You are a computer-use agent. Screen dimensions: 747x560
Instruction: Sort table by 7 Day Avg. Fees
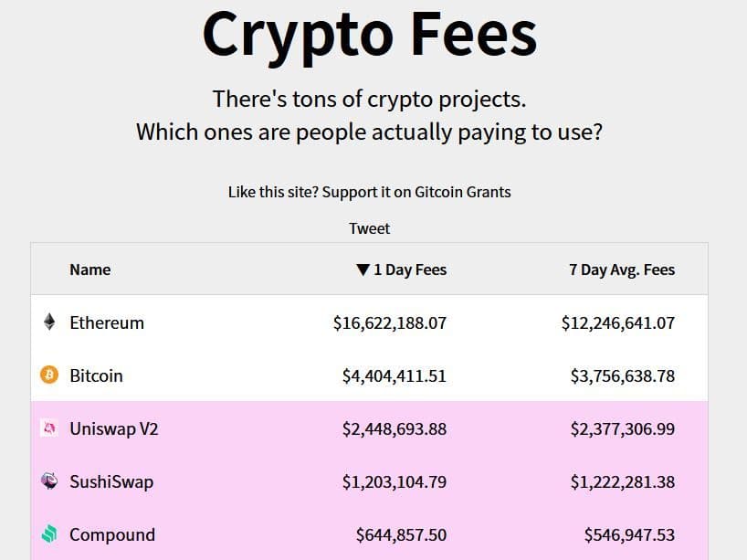point(621,269)
